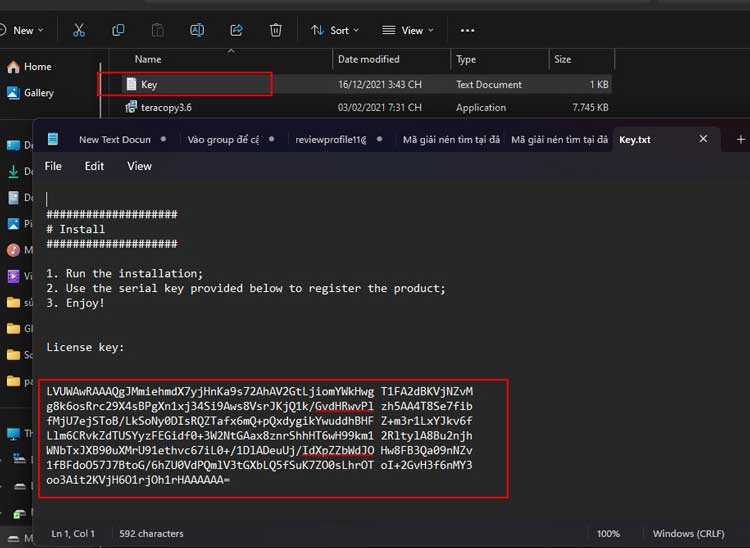Click the Downloads arrow icon in sidebar
Screen dimensions: 750x548
13,171
